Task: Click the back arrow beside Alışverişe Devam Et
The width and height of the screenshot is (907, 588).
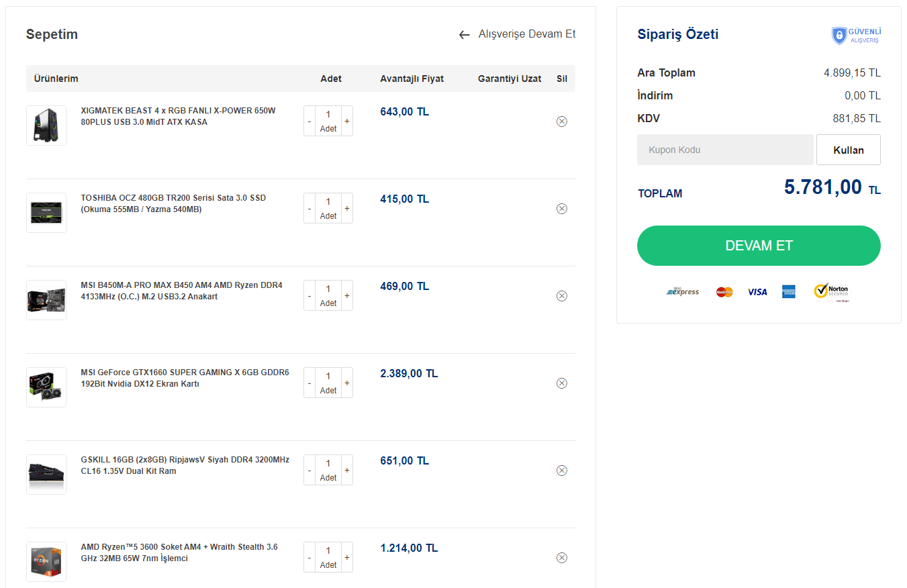Action: click(464, 35)
